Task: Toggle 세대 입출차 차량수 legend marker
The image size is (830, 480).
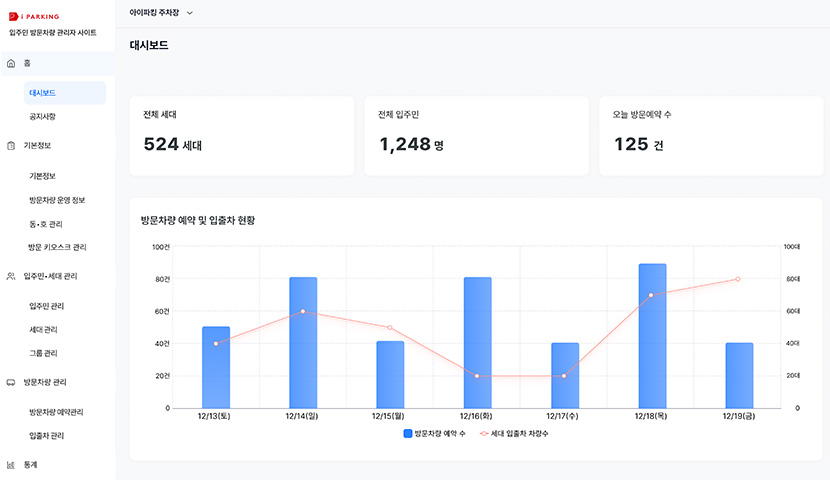Action: point(484,433)
